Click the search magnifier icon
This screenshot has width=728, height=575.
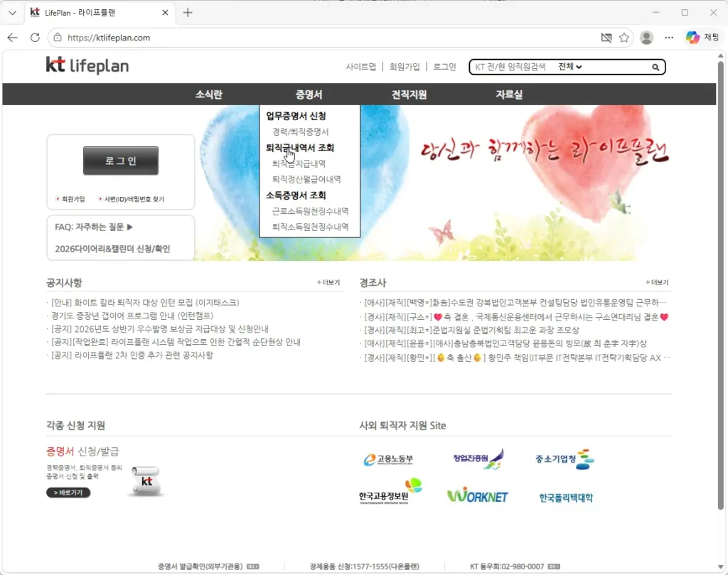pyautogui.click(x=655, y=68)
